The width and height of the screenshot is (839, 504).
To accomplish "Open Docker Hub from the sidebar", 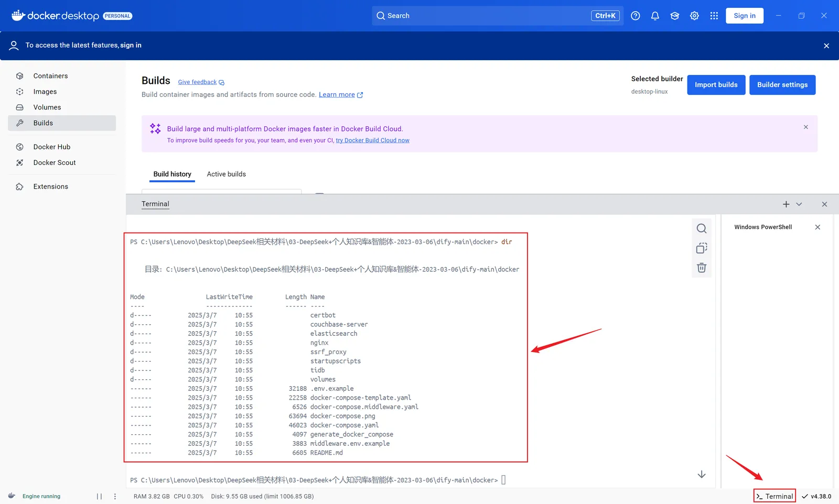I will point(62,147).
